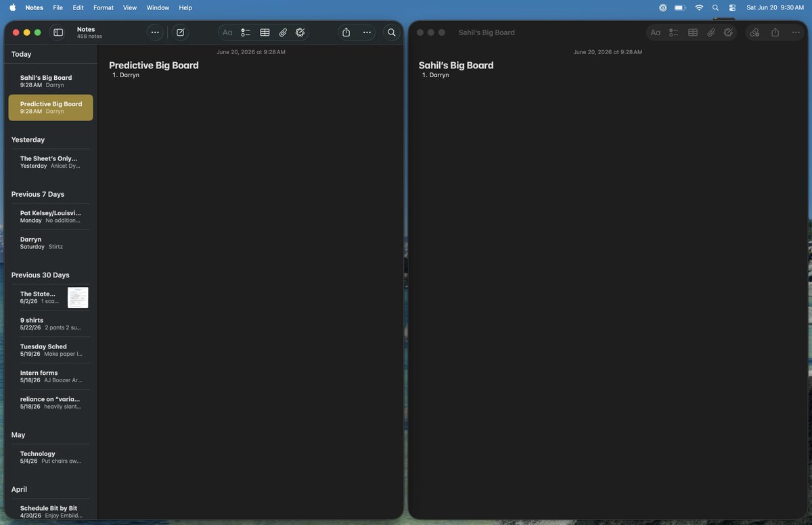
Task: Open Control Center in the menu bar
Action: point(732,7)
